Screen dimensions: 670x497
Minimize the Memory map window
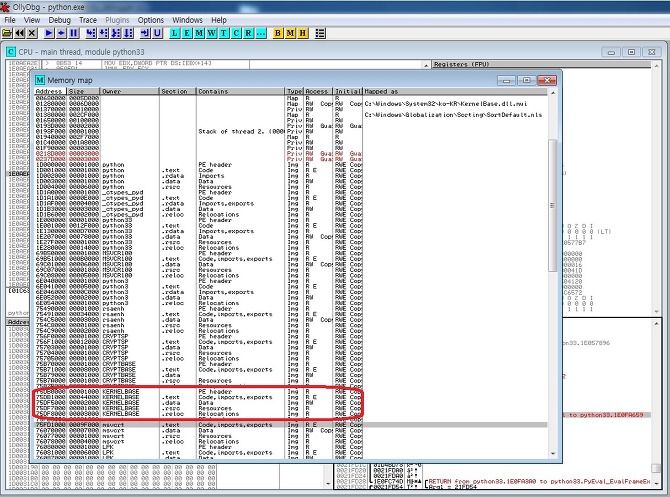pos(506,80)
